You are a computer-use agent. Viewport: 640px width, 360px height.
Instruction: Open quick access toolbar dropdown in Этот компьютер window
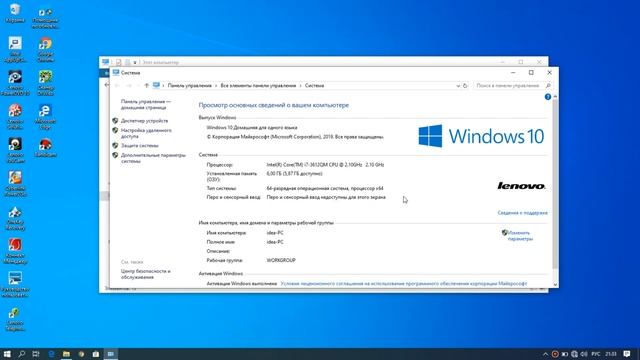pos(135,62)
